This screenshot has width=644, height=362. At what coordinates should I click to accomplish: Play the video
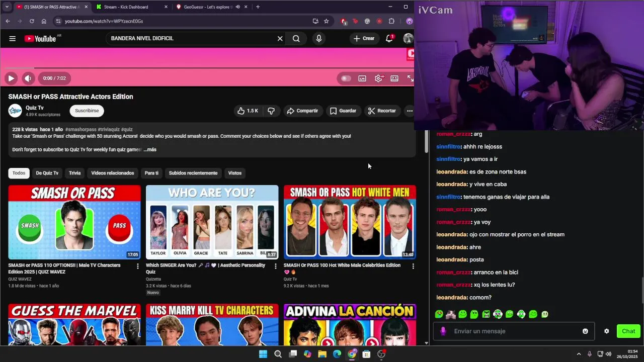(x=11, y=78)
